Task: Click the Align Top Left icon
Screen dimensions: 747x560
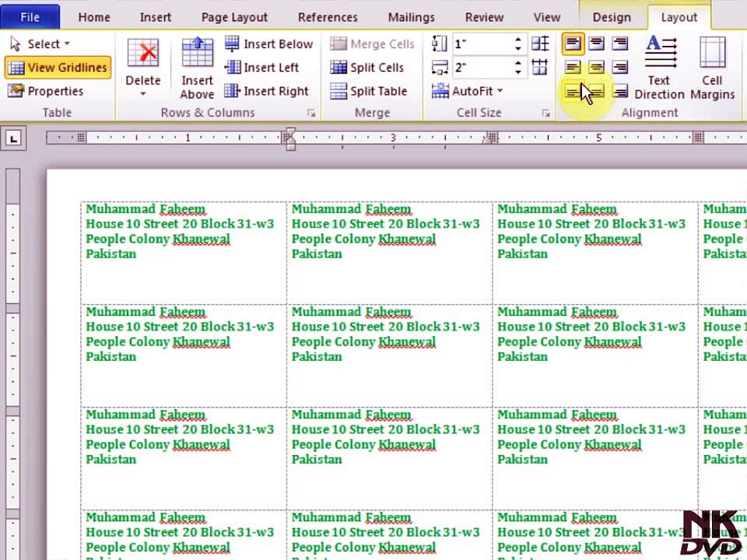Action: 573,44
